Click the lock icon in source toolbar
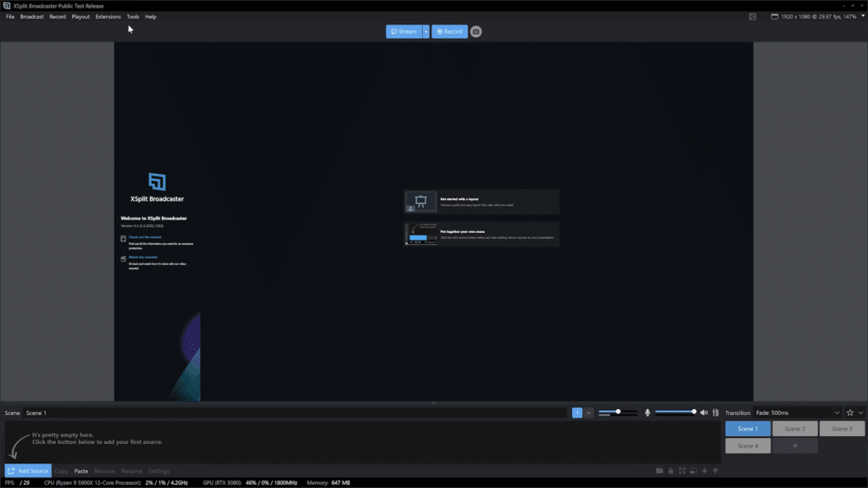Screen dimensions: 868x488 point(670,471)
